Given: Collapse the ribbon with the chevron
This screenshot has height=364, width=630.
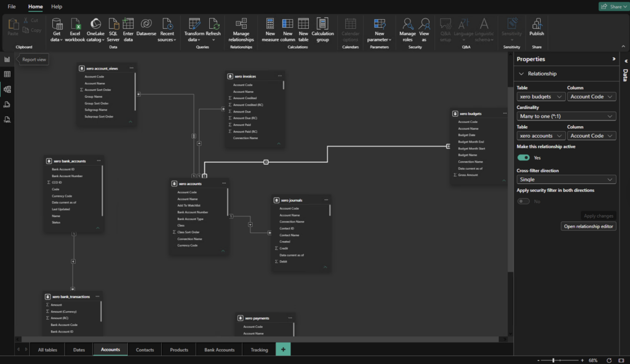Looking at the screenshot, I should [x=623, y=47].
